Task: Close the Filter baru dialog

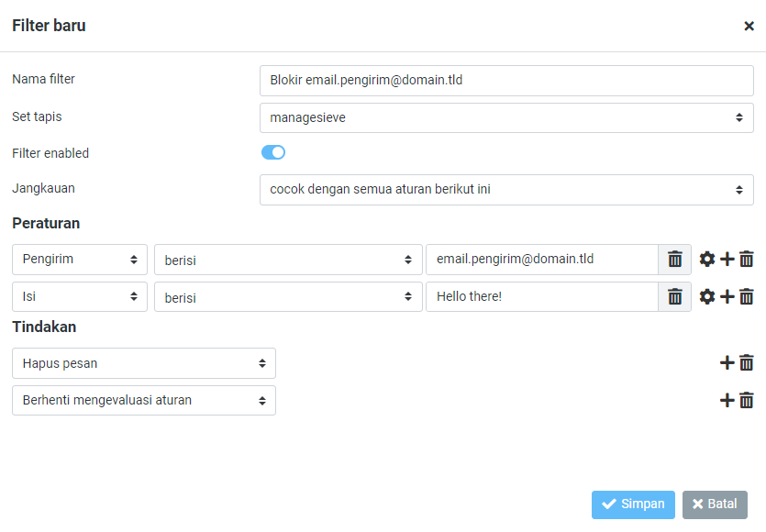Action: pyautogui.click(x=749, y=26)
